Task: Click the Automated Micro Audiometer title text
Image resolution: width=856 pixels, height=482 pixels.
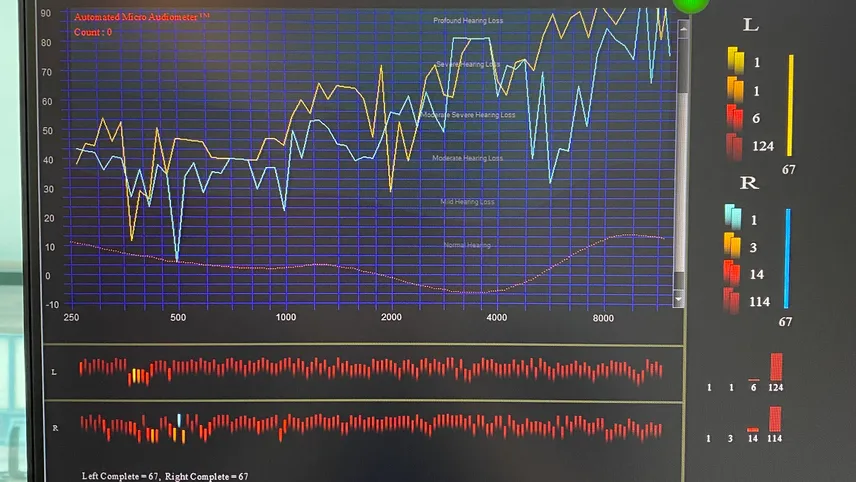Action: click(x=142, y=17)
